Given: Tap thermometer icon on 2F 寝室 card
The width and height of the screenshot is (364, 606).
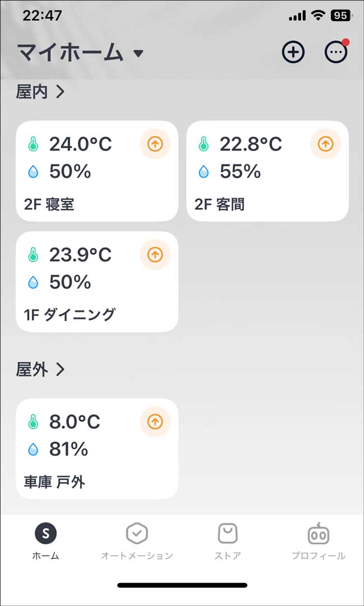Looking at the screenshot, I should 33,145.
